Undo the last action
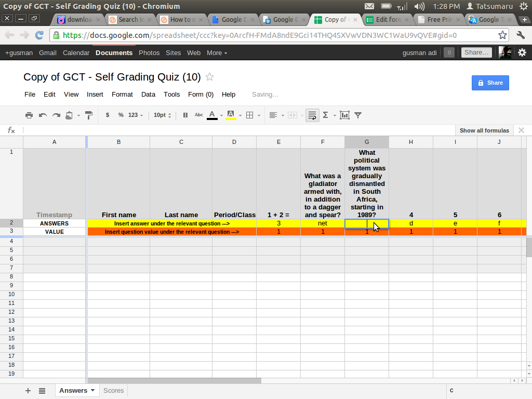This screenshot has height=399, width=532. click(42, 115)
